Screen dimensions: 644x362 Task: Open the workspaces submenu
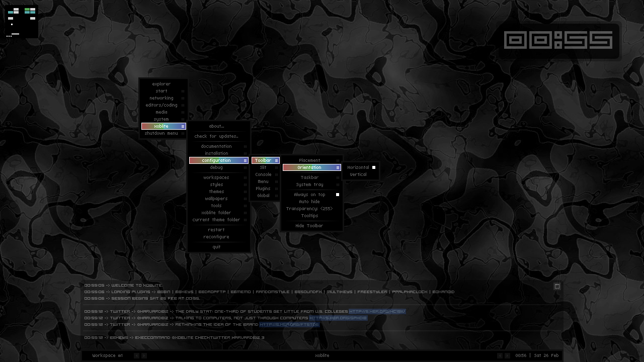tap(218, 177)
